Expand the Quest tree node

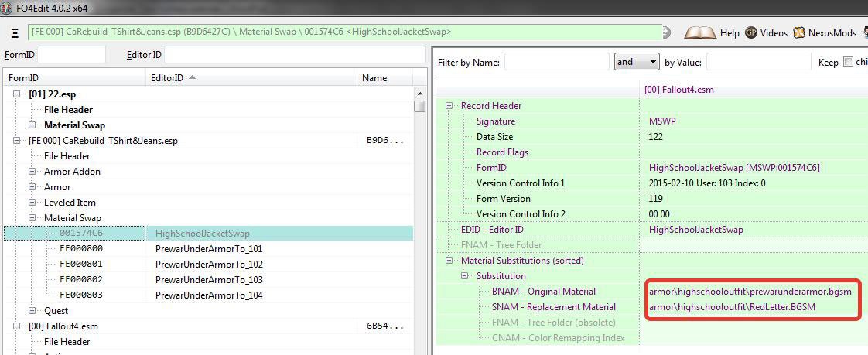(x=32, y=311)
